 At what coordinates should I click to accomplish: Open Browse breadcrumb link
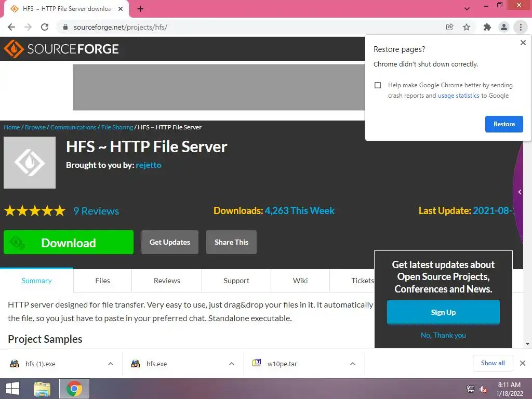[35, 127]
